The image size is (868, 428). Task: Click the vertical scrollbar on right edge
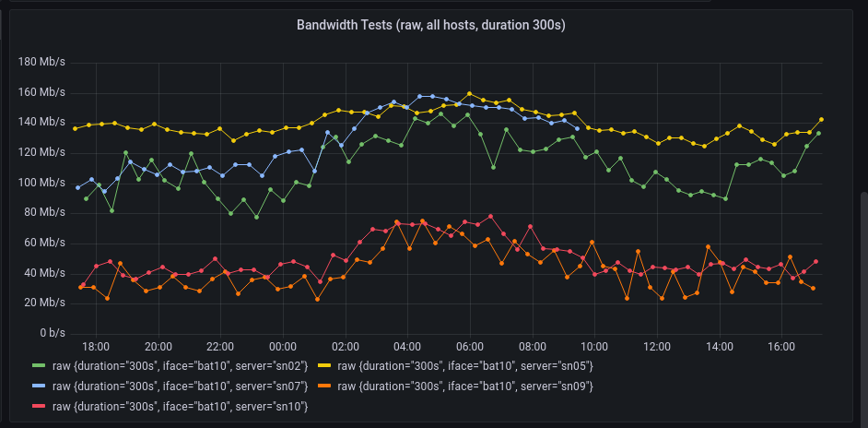pyautogui.click(x=863, y=277)
